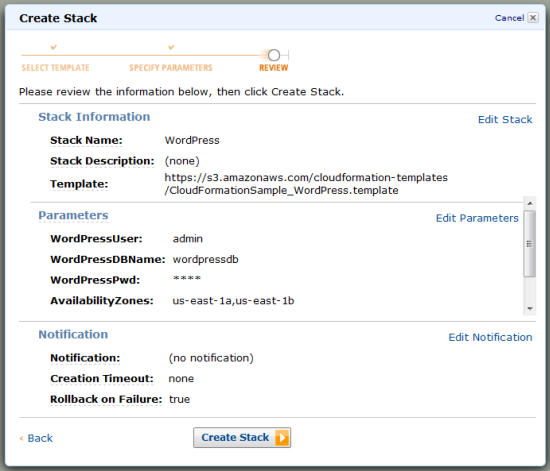Click the checkmark above Specify Parameters
This screenshot has height=471, width=550.
pos(171,47)
